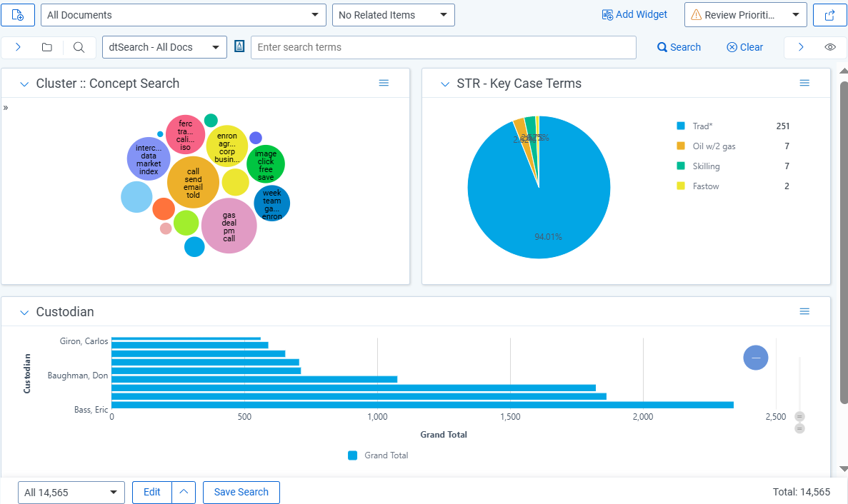Expand the right arrow pane icon
848x504 pixels.
(801, 47)
